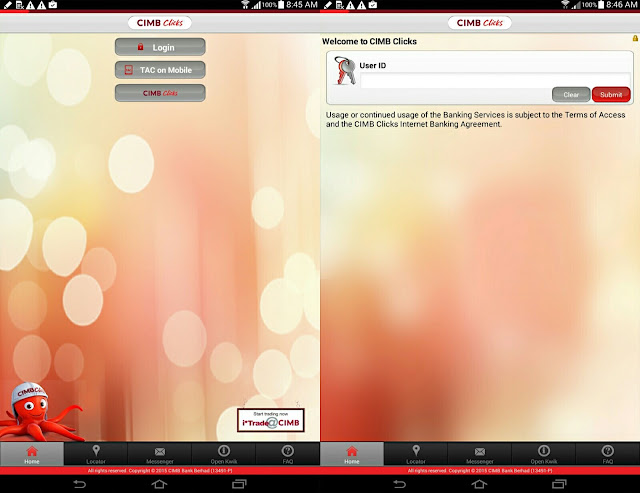This screenshot has height=493, width=640.
Task: Tap CIMB Clicks logo on right header
Action: [480, 23]
